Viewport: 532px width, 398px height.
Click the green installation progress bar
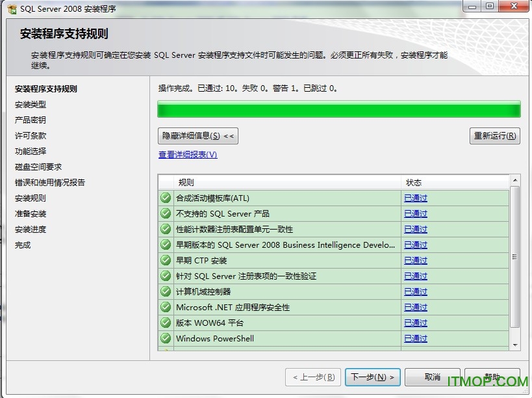[x=338, y=109]
